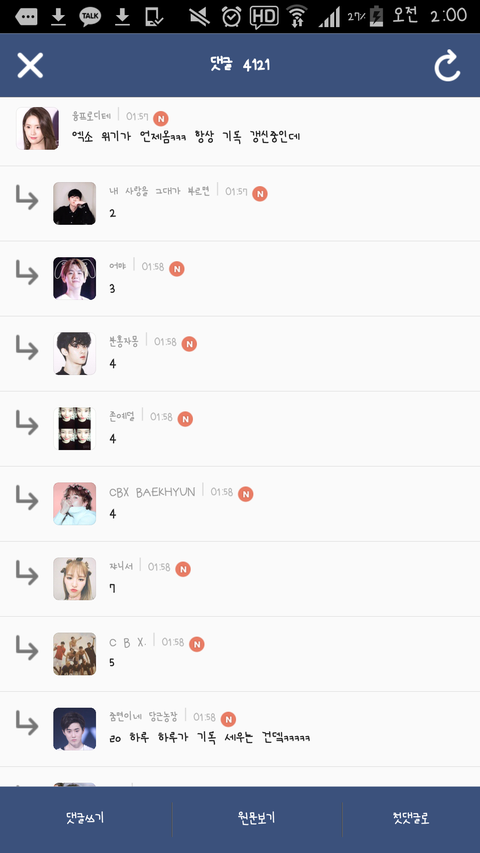Select the CBX BAEKHYUN username
Image resolution: width=480 pixels, height=853 pixels.
(152, 492)
